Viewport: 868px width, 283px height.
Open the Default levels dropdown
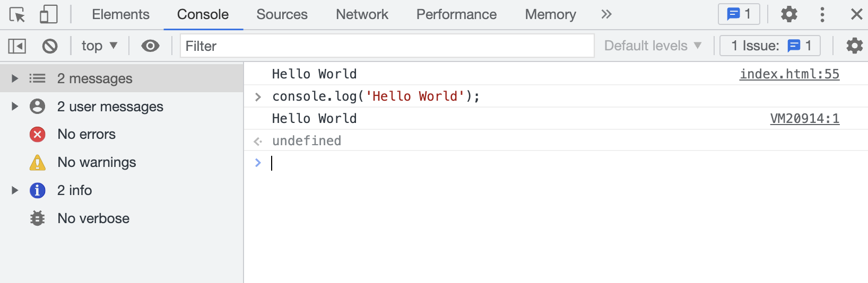pyautogui.click(x=653, y=46)
